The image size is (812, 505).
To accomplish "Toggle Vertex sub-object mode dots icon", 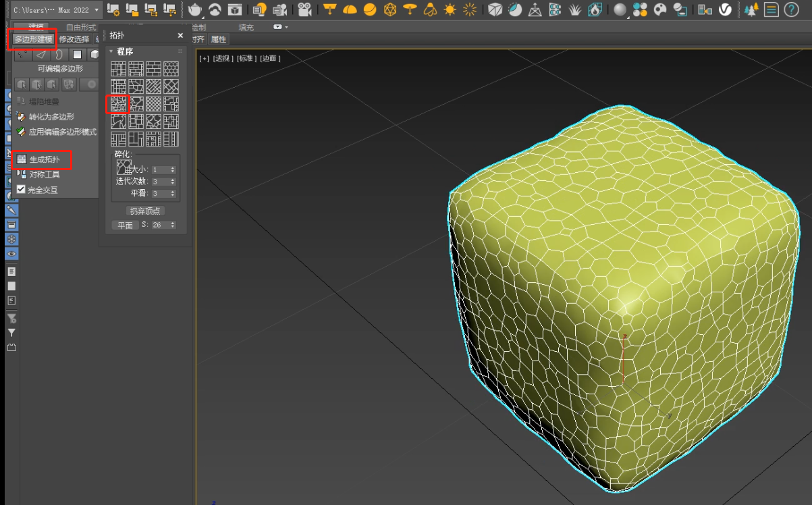I will [x=24, y=54].
